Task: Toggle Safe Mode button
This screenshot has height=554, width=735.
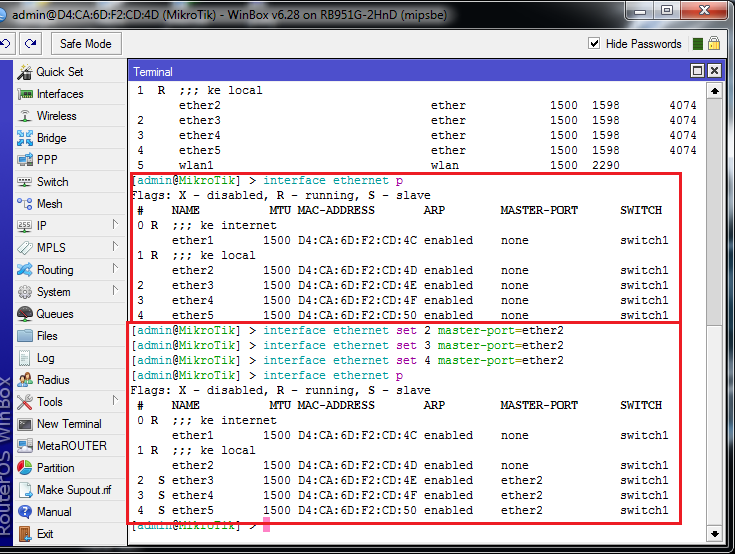Action: point(86,44)
